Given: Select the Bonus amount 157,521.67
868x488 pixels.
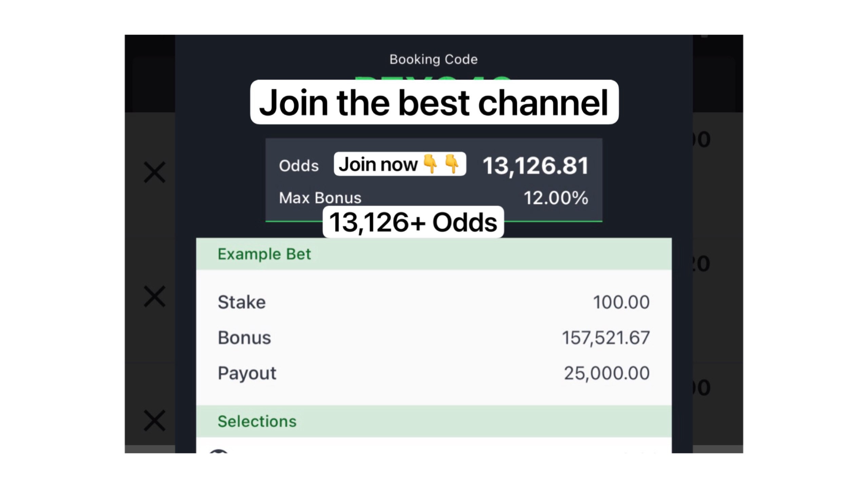Looking at the screenshot, I should coord(606,338).
